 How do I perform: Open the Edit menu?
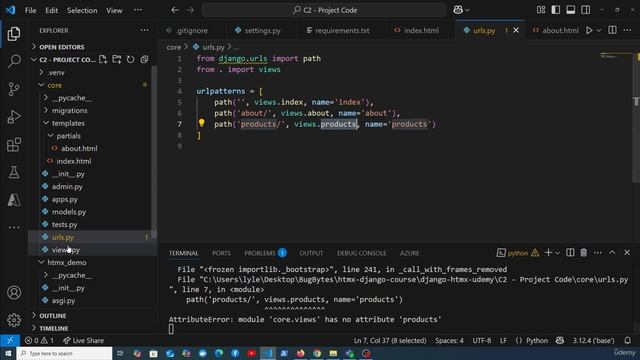point(51,10)
